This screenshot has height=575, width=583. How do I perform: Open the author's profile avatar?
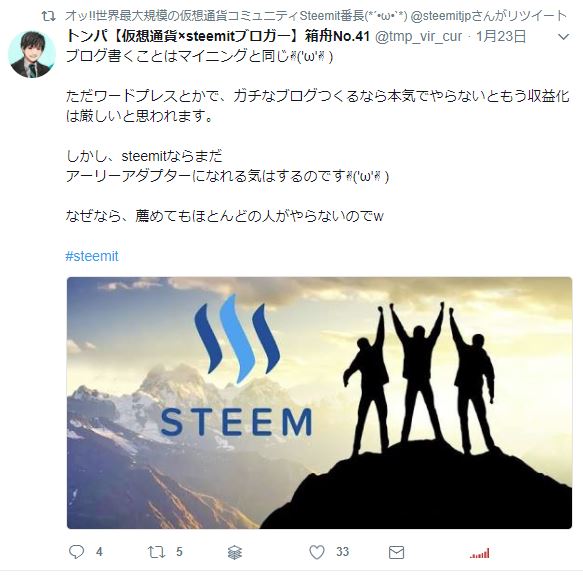coord(32,54)
